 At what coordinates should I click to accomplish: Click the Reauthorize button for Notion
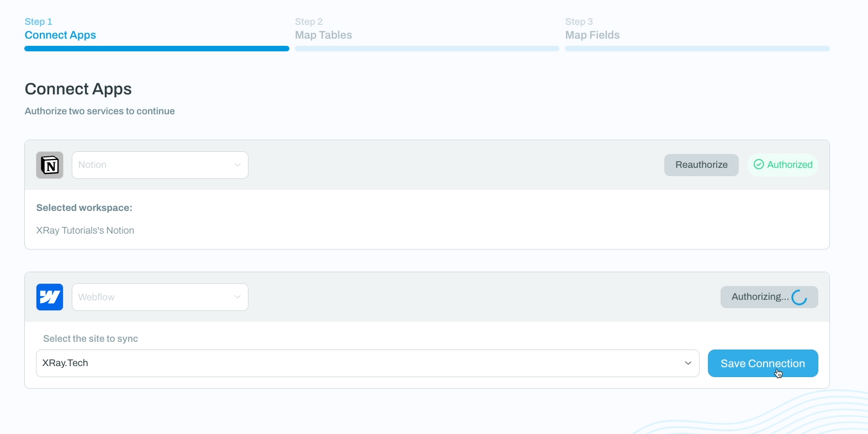click(701, 165)
